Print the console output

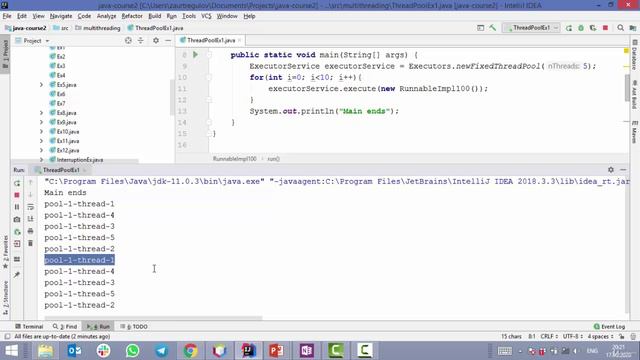point(31,231)
